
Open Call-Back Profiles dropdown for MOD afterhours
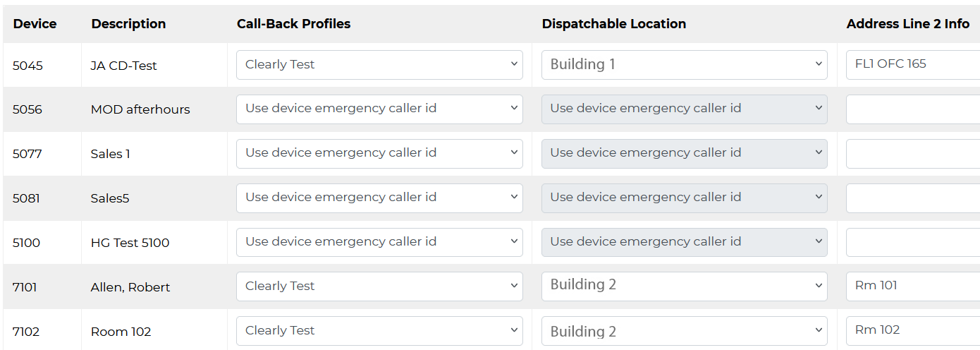379,109
